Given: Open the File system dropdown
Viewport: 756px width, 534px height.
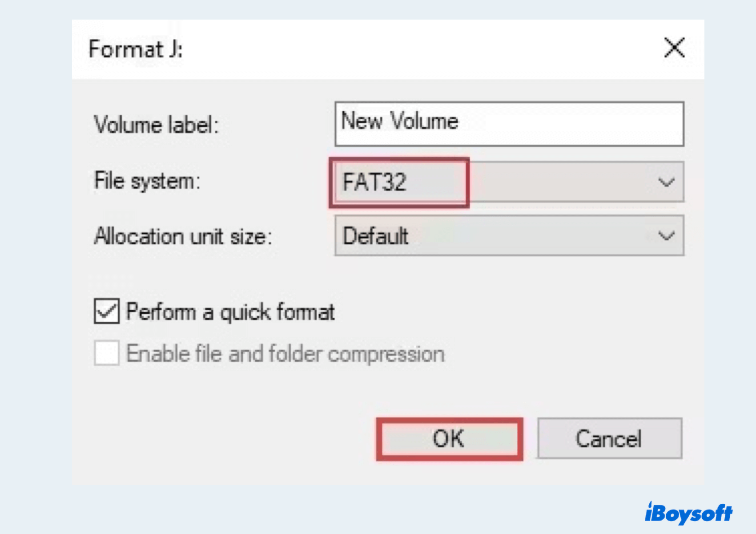Looking at the screenshot, I should [534, 182].
